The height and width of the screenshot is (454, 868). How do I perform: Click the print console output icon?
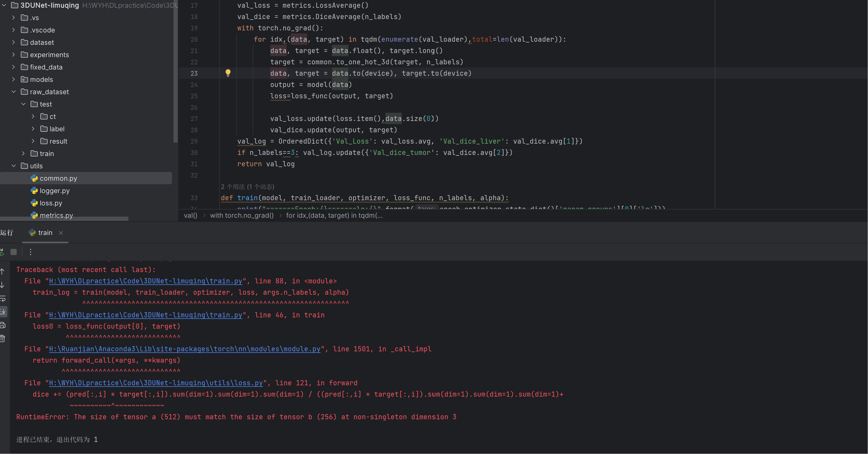[3, 325]
